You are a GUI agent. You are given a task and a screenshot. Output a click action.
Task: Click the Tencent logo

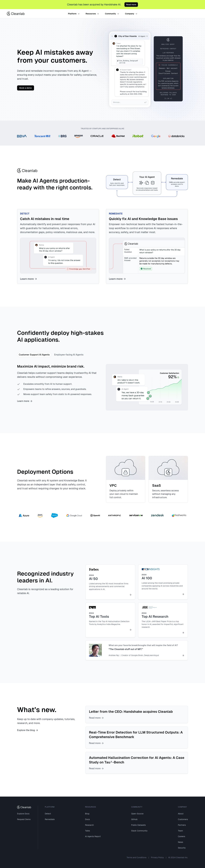(x=42, y=136)
